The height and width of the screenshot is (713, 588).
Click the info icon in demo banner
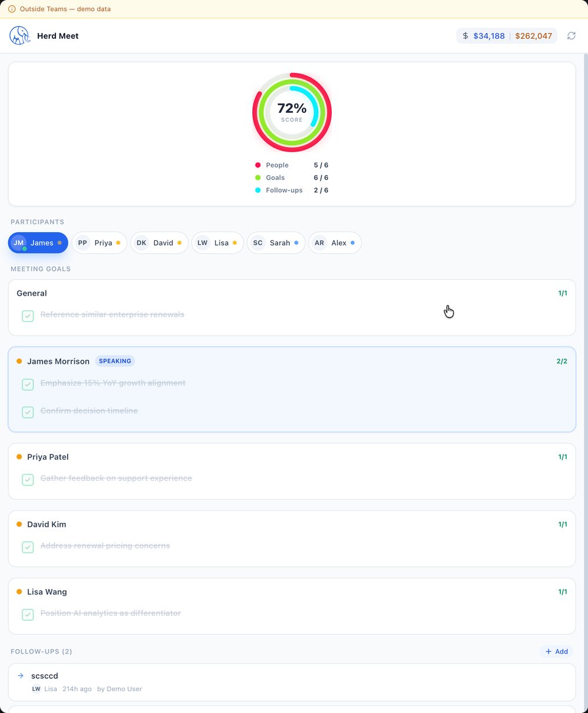click(12, 9)
